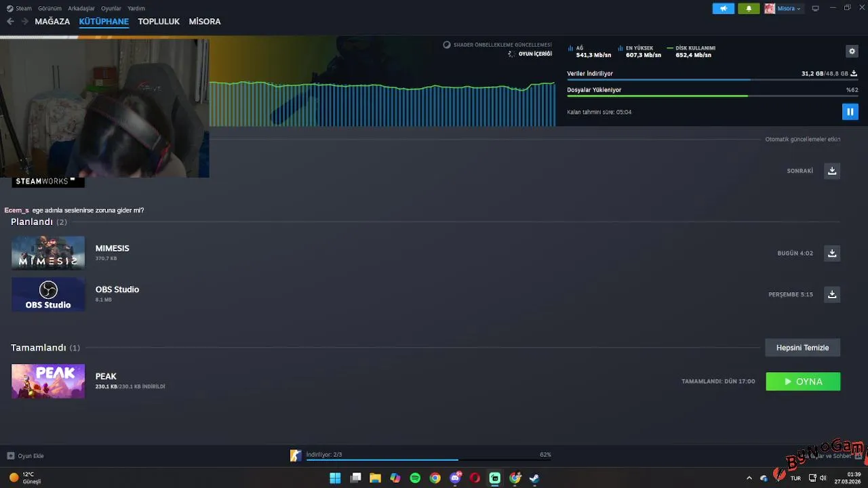Open the Windows Start menu
868x488 pixels.
[335, 478]
